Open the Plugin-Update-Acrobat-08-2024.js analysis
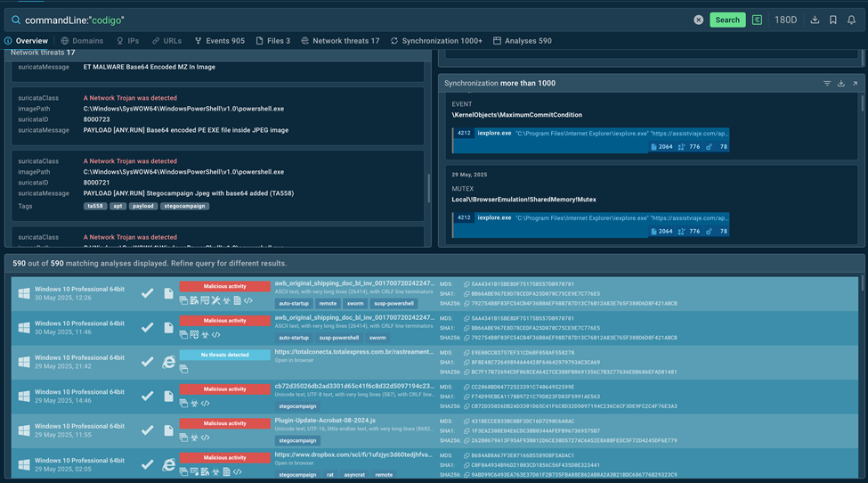The height and width of the screenshot is (483, 868). click(x=325, y=421)
